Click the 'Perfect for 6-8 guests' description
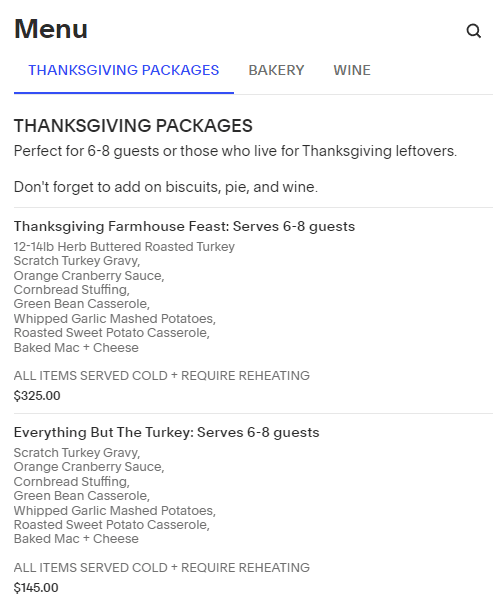 click(235, 151)
